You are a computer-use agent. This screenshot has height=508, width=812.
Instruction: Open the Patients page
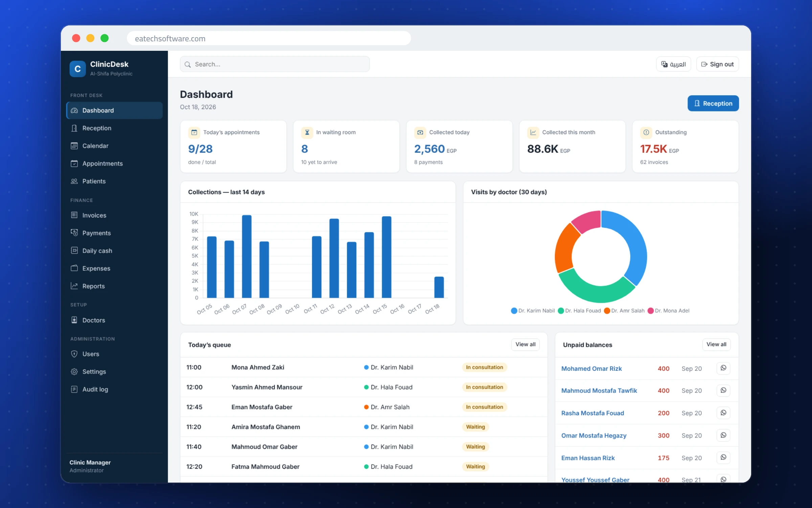[x=114, y=181]
